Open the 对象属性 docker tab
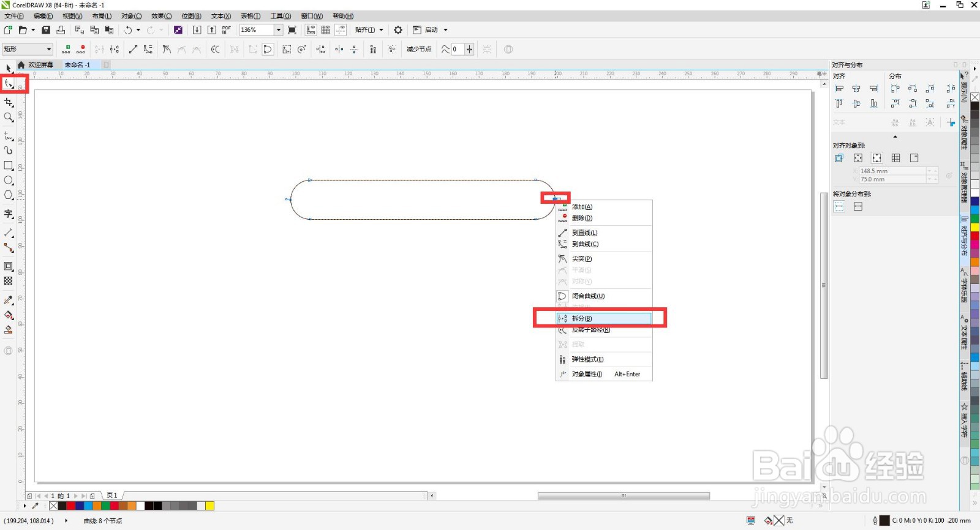The width and height of the screenshot is (980, 530). (x=964, y=132)
